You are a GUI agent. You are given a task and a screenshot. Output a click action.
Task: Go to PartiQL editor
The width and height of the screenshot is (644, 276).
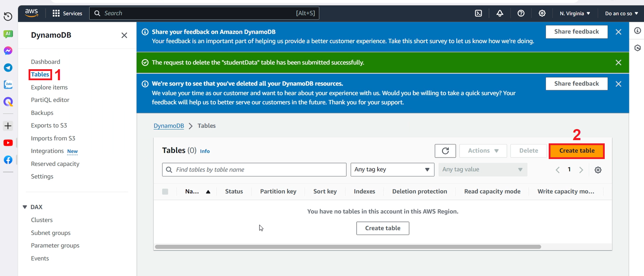click(50, 100)
